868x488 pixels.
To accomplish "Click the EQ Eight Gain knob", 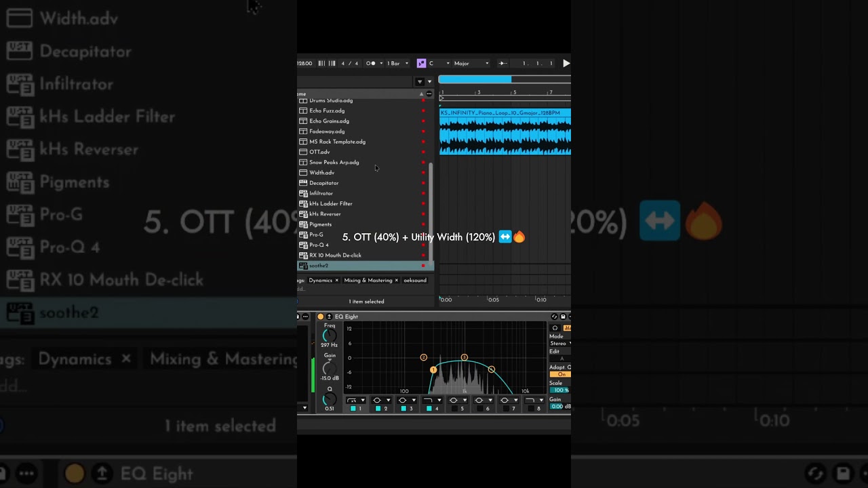I will (x=330, y=369).
